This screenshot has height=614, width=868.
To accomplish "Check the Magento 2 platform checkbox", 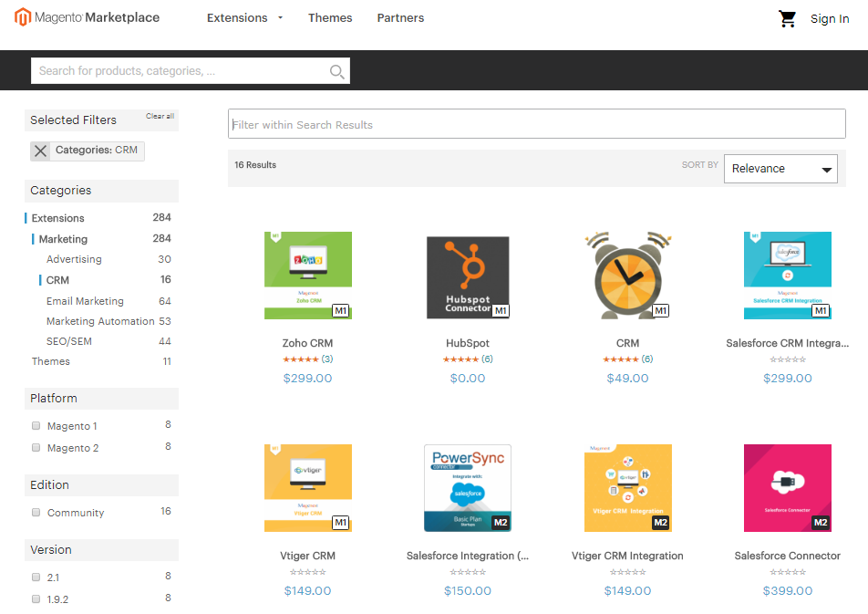I will point(36,447).
